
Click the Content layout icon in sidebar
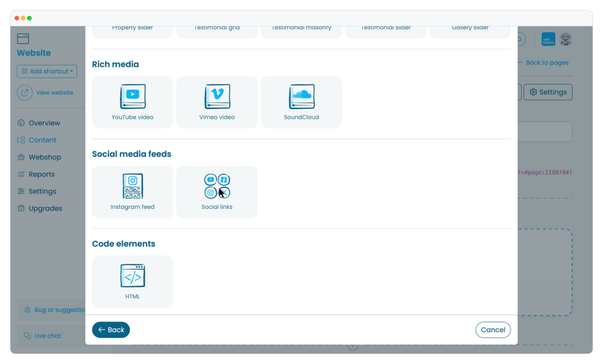[x=21, y=140]
